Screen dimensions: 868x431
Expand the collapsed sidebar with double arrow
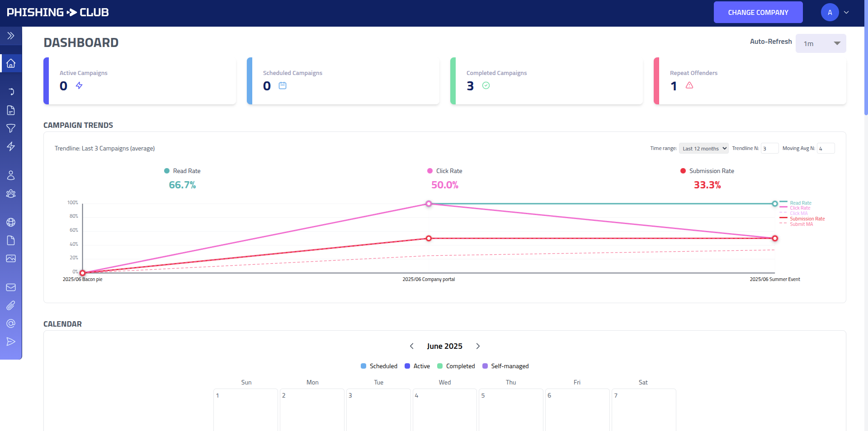coord(11,36)
